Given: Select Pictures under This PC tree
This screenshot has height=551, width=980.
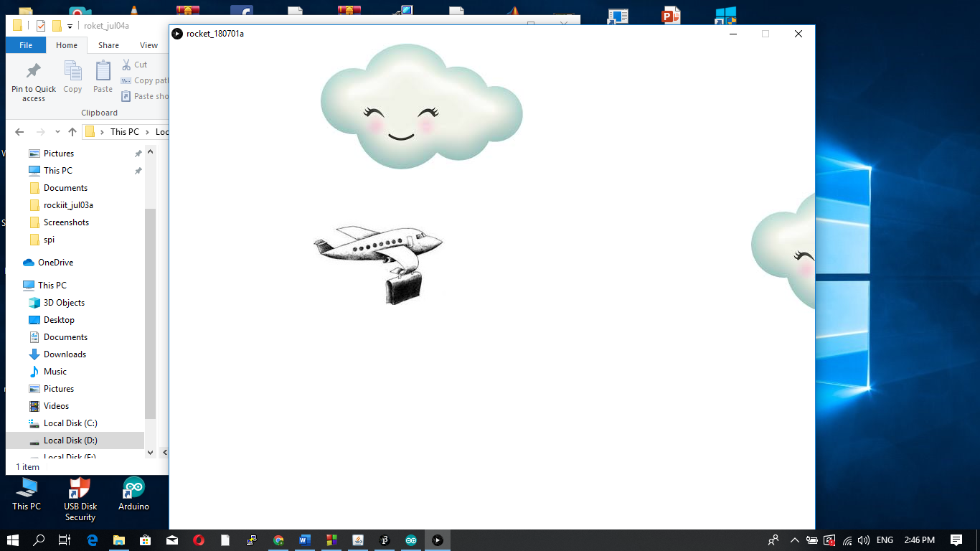Looking at the screenshot, I should pos(59,389).
